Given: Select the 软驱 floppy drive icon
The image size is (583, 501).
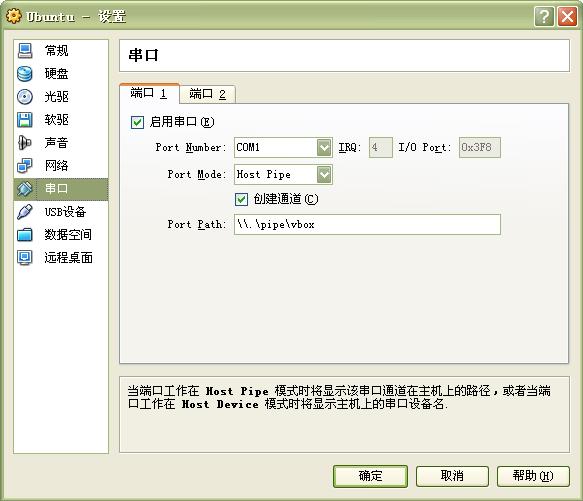Looking at the screenshot, I should [x=25, y=120].
